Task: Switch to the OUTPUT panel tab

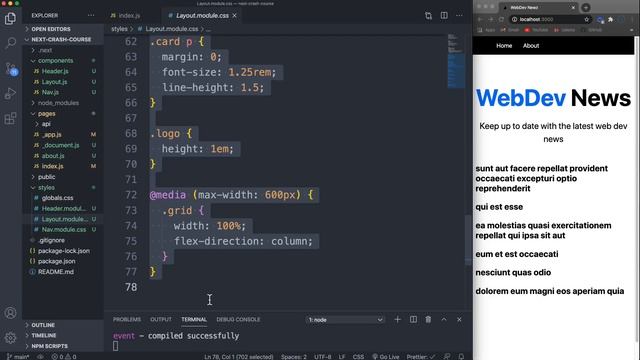Action: pyautogui.click(x=161, y=320)
